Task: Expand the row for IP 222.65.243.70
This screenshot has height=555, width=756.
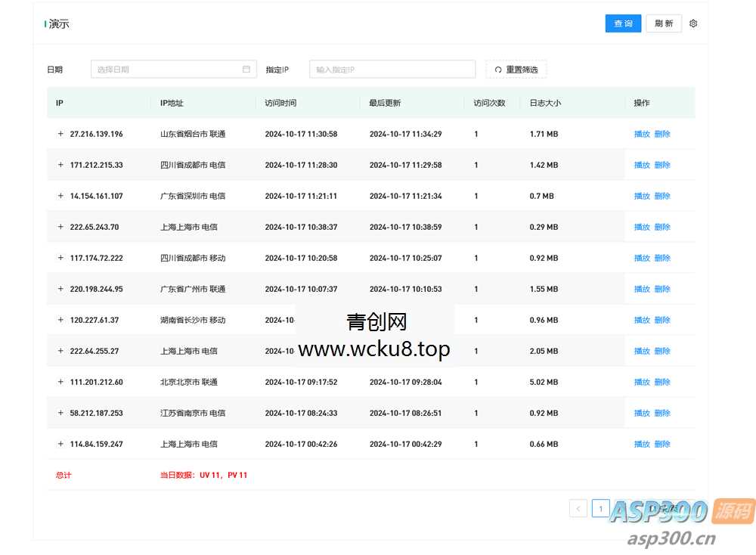Action: 60,227
